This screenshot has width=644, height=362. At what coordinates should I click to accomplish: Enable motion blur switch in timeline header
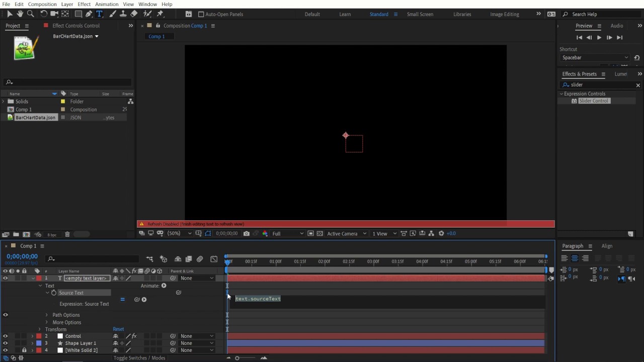(200, 259)
